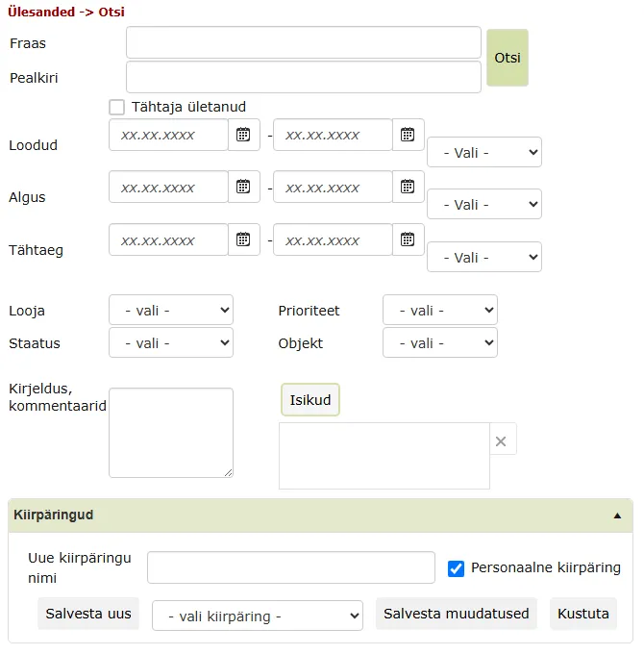Click the Salvesta uus button

click(x=88, y=614)
